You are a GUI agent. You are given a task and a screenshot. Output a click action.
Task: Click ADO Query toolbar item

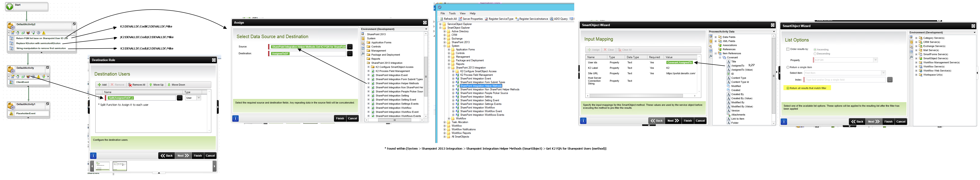[559, 19]
